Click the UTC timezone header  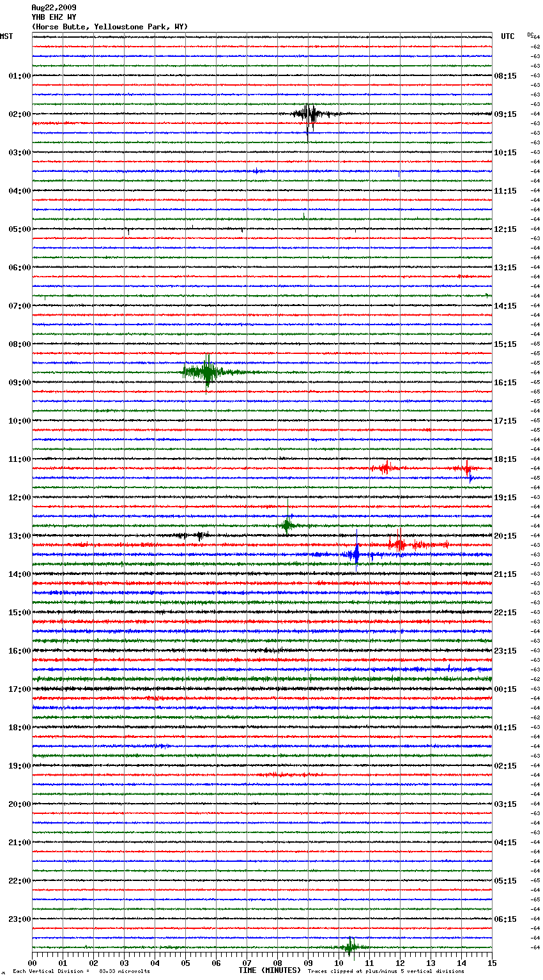point(507,36)
